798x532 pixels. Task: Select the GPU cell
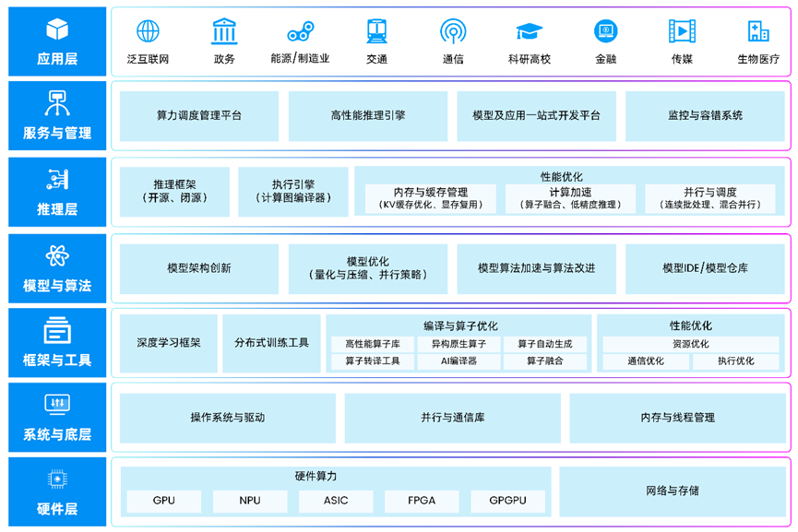click(164, 501)
